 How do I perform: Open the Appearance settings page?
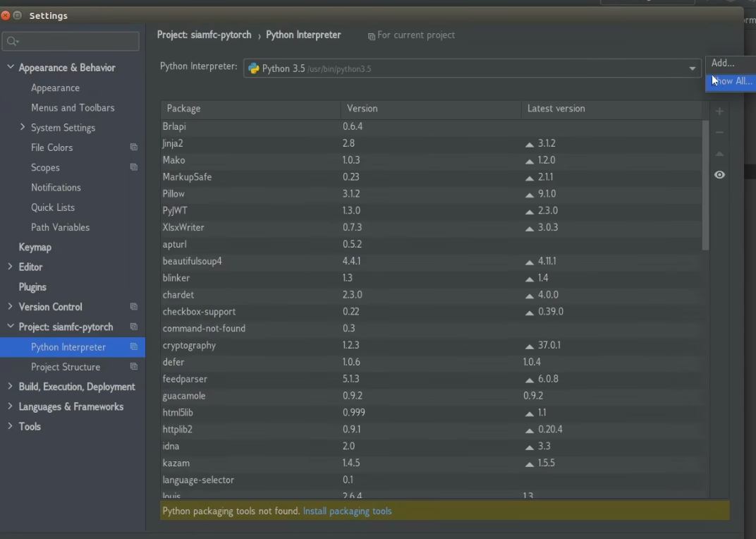click(x=56, y=87)
